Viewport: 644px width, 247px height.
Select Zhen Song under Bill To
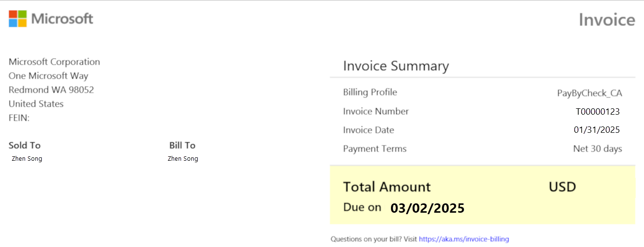coord(183,159)
